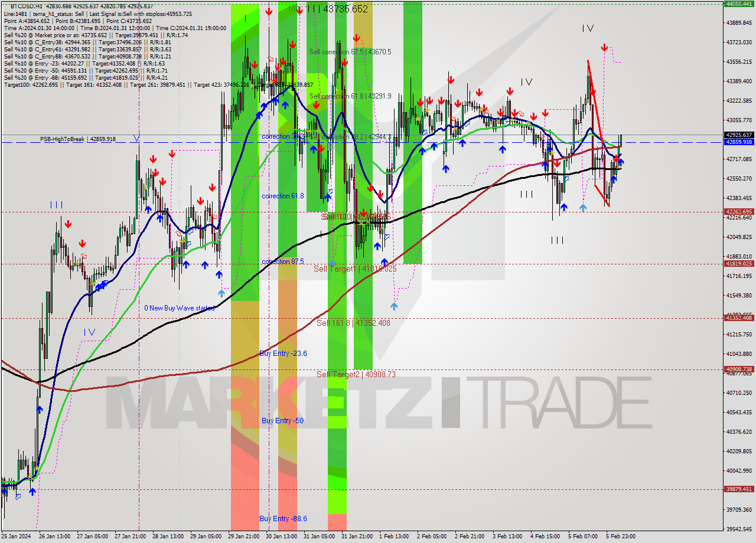Screen dimensions: 756x543
Task: Click the 43889.85 price scale value
Action: (739, 22)
